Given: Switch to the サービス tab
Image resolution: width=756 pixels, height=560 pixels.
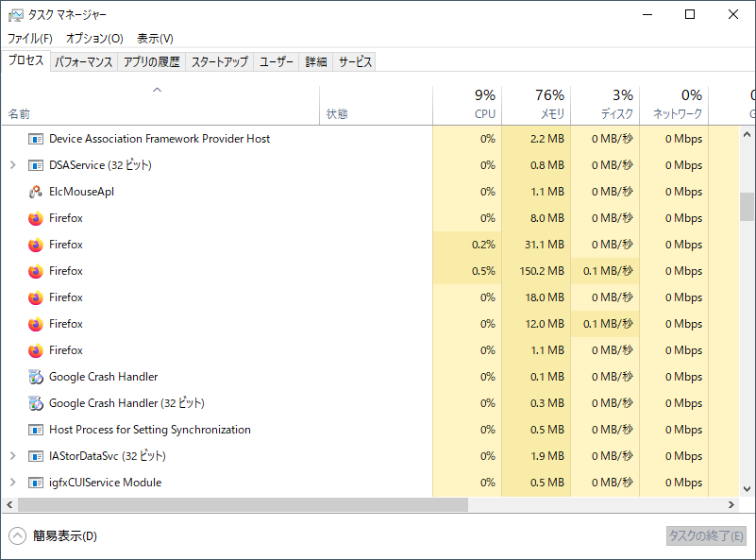Looking at the screenshot, I should 355,61.
